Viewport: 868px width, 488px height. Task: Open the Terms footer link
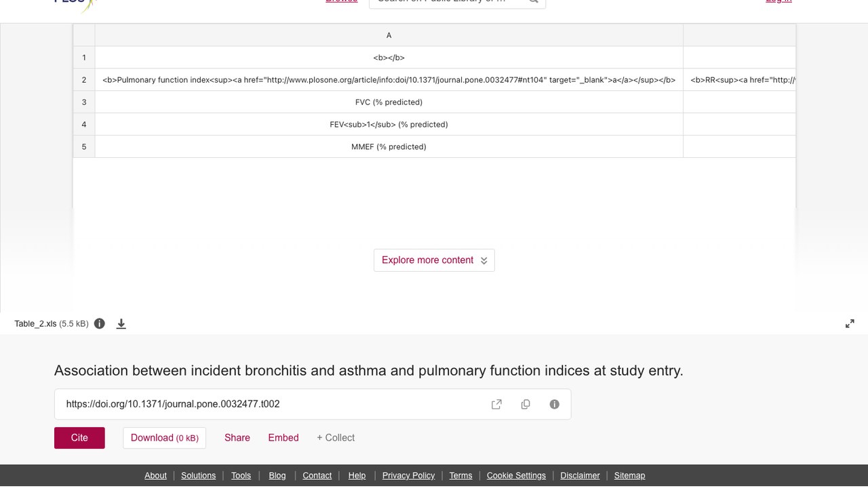460,476
